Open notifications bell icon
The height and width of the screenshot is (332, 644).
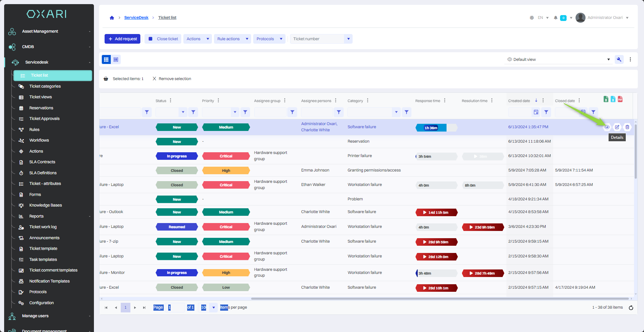tap(556, 18)
